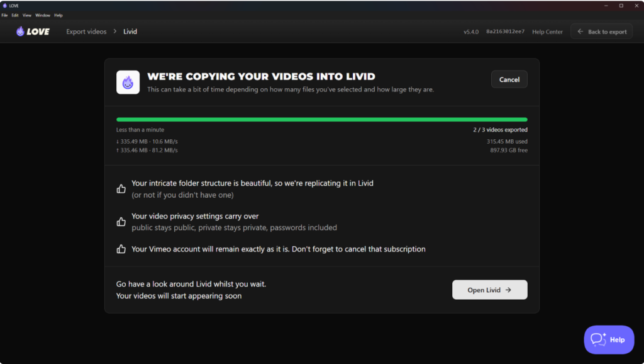Screen dimensions: 644x364
Task: Click the '315.45 MB used' label
Action: 508,141
